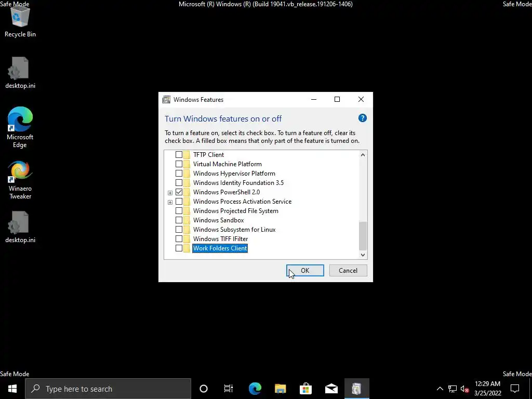Image resolution: width=532 pixels, height=399 pixels.
Task: Click the muted volume tray icon
Action: (465, 389)
